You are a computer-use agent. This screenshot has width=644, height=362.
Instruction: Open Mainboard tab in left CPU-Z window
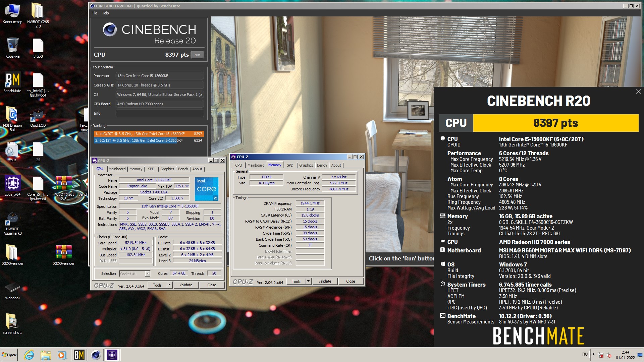point(117,169)
